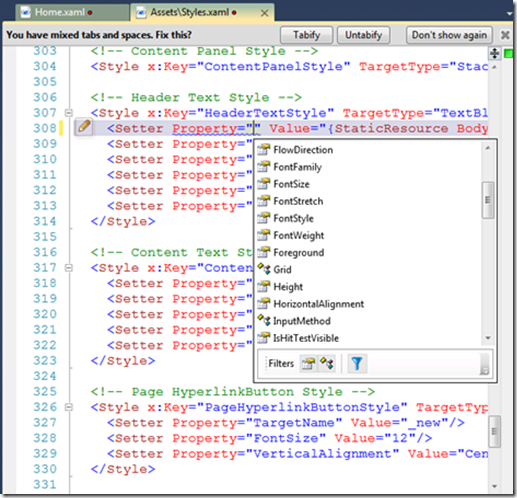Click the pencil edit icon on line 308
Viewport: 517px width, 498px height.
[84, 127]
